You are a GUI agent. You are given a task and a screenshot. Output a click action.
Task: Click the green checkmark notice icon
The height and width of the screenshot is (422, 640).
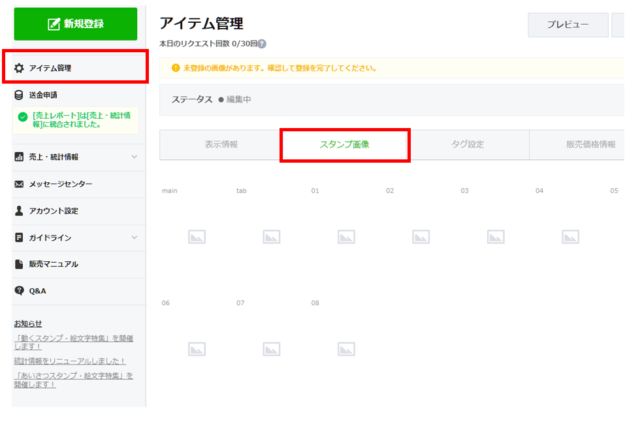[23, 118]
